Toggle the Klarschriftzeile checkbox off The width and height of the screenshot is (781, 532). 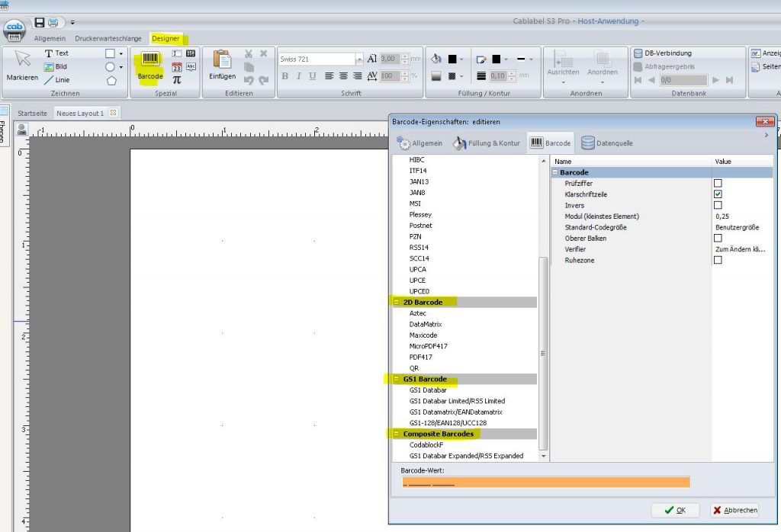tap(717, 194)
